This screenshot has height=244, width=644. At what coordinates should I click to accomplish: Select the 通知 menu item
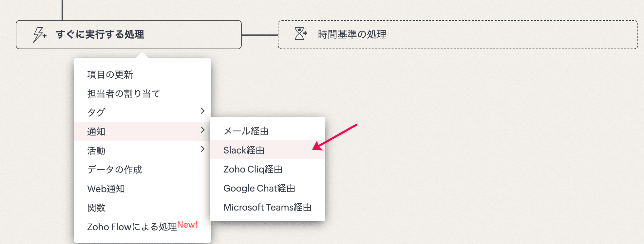pyautogui.click(x=96, y=132)
